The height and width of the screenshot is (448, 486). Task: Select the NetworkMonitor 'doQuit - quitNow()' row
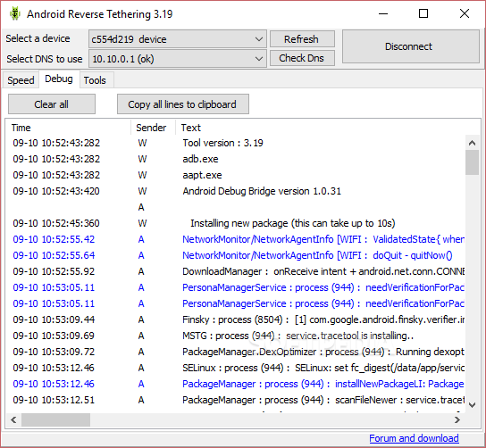click(x=236, y=255)
